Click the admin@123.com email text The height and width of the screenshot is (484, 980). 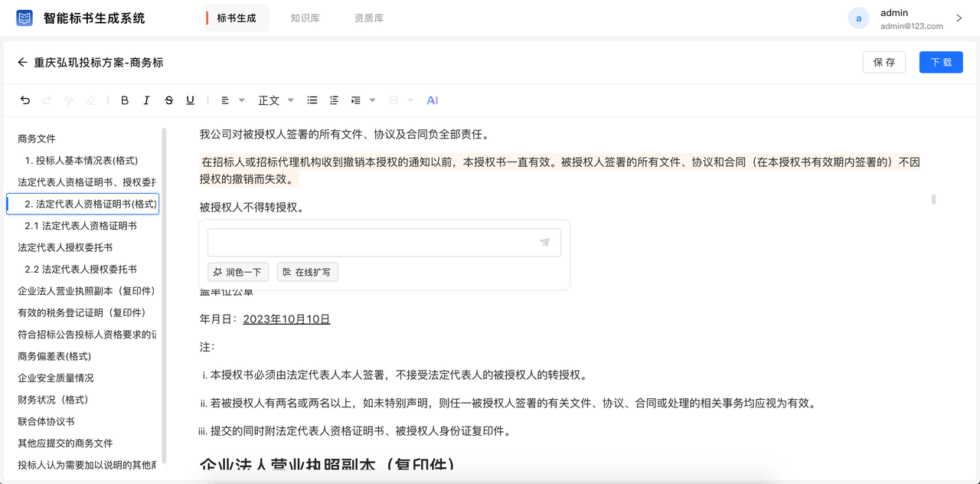[912, 26]
